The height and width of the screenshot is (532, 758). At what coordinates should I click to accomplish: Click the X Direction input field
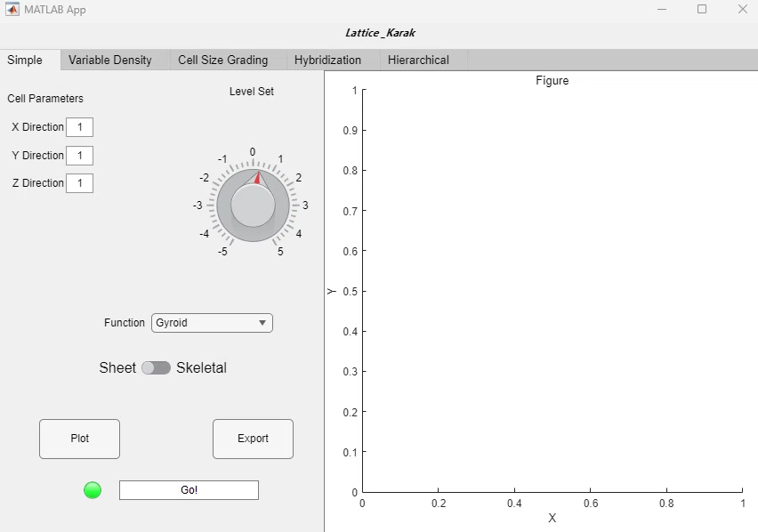click(80, 127)
